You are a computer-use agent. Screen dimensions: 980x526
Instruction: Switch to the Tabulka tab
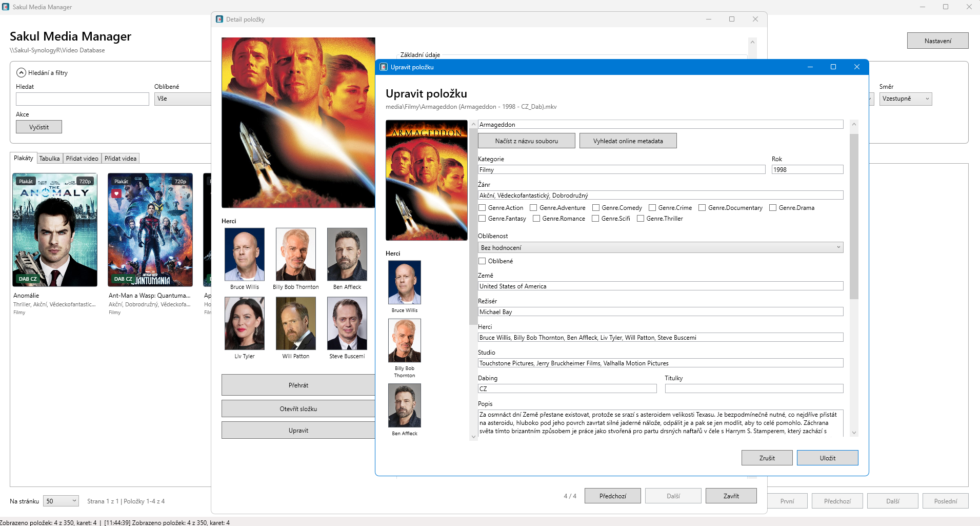[50, 159]
